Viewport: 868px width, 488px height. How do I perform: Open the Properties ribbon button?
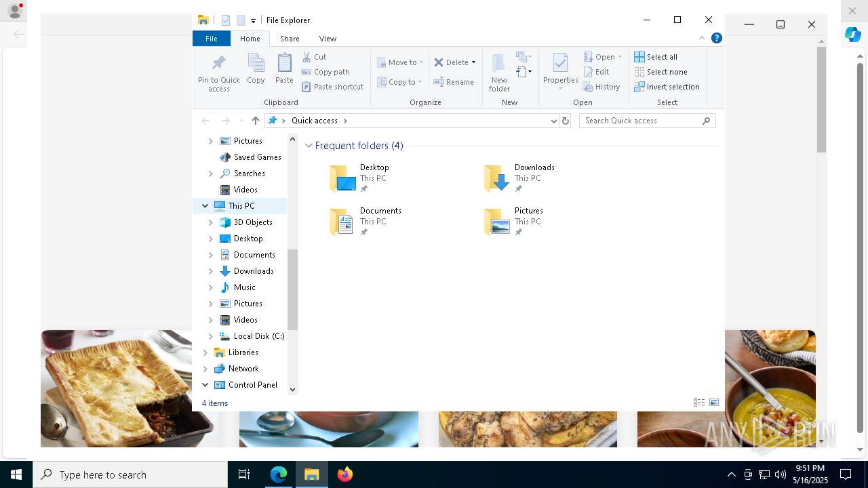pyautogui.click(x=560, y=71)
